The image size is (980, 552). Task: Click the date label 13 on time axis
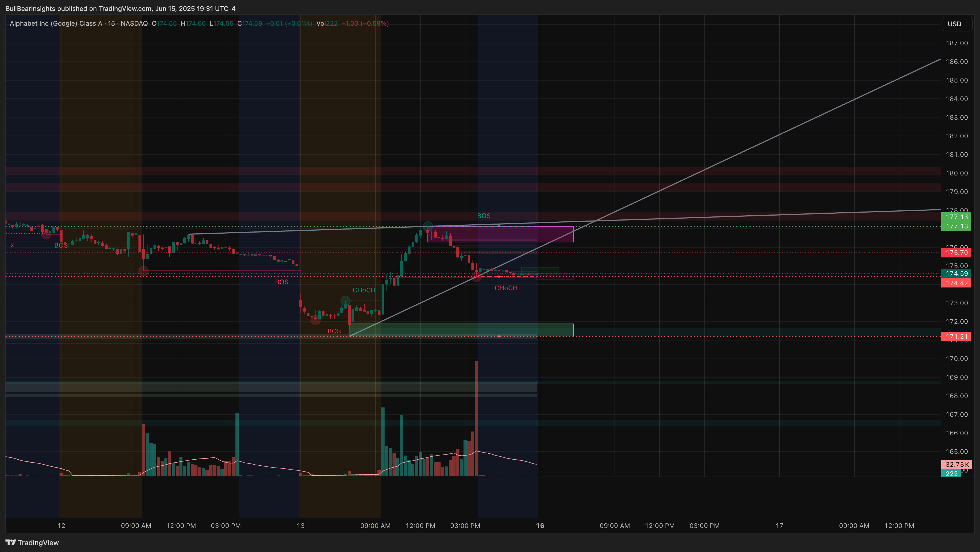300,526
